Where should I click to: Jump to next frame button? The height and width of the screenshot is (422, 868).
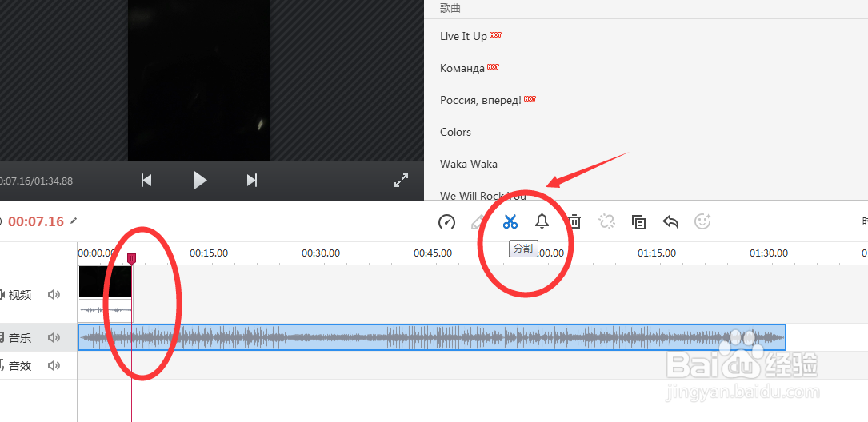[252, 181]
